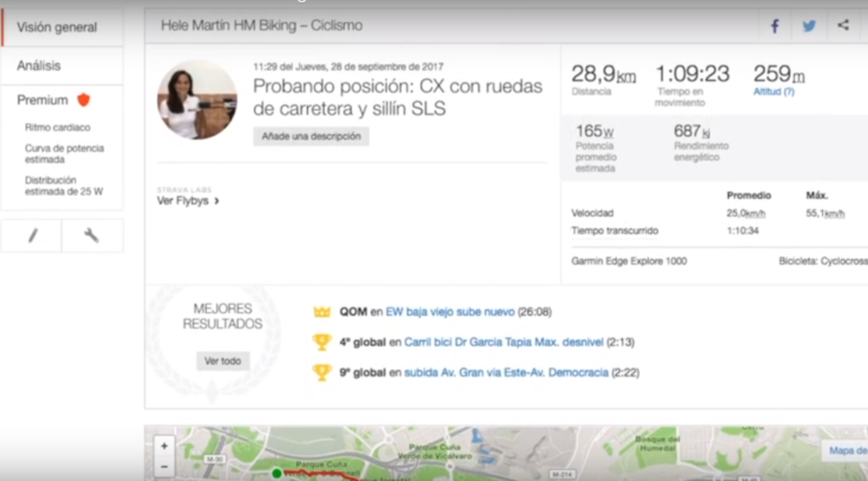This screenshot has height=481, width=868.
Task: Click the 1:09:23 moving time value
Action: pyautogui.click(x=692, y=74)
